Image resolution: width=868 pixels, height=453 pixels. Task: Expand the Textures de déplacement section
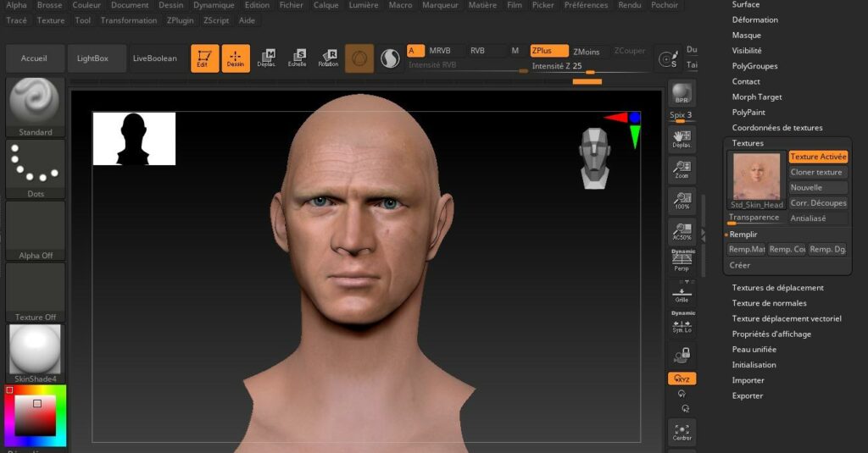click(777, 288)
